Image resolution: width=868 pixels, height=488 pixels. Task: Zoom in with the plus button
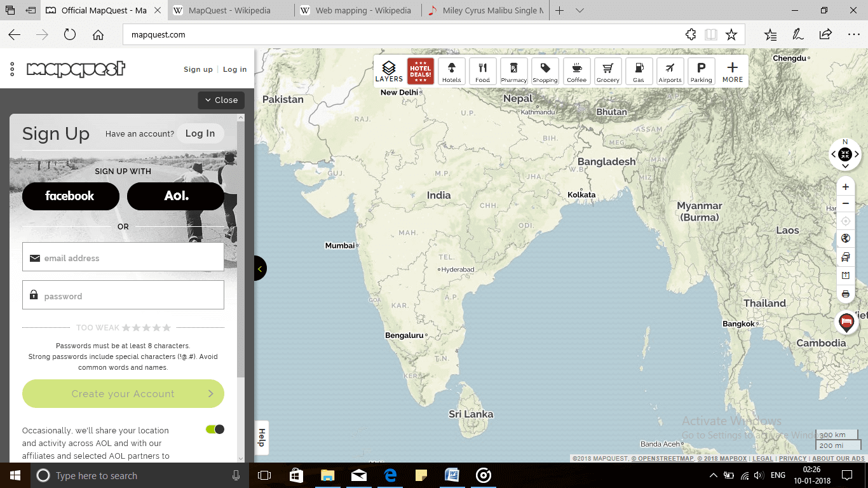click(845, 187)
